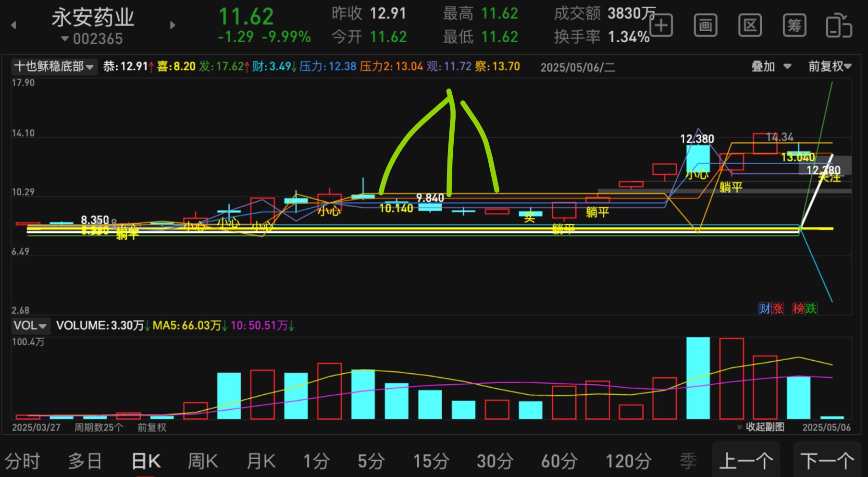This screenshot has width=868, height=477.
Task: Select the 1分 period tab
Action: pos(316,461)
